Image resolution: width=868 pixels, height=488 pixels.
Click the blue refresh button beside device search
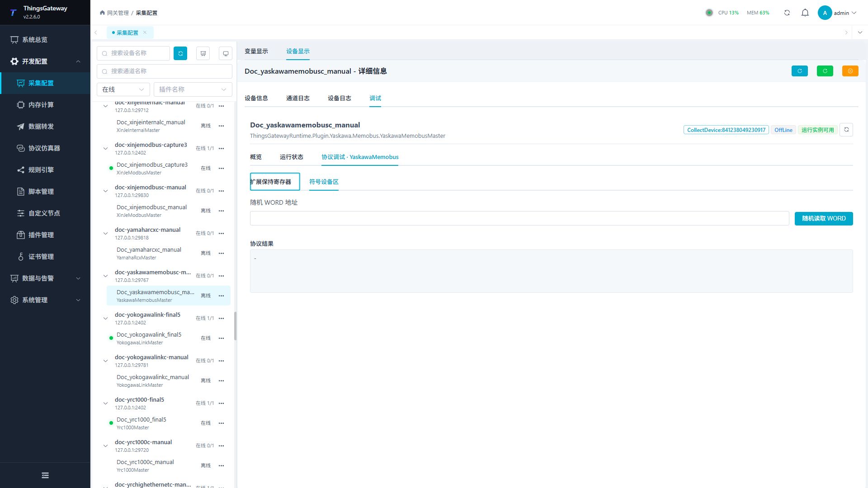click(180, 53)
